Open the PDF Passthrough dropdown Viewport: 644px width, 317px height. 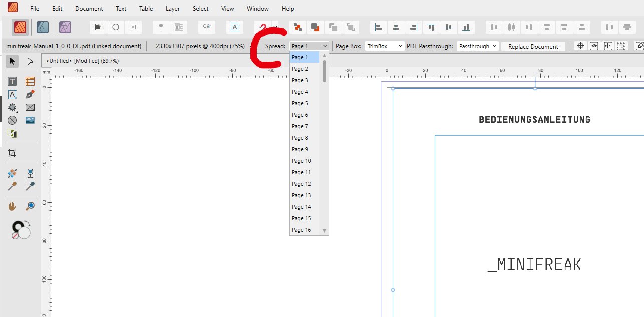coord(478,46)
